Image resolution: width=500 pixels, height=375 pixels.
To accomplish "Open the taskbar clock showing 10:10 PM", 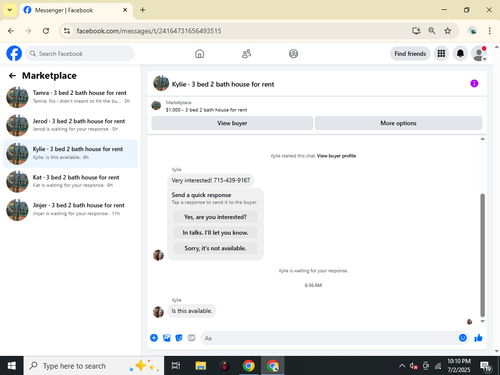I will 459,366.
